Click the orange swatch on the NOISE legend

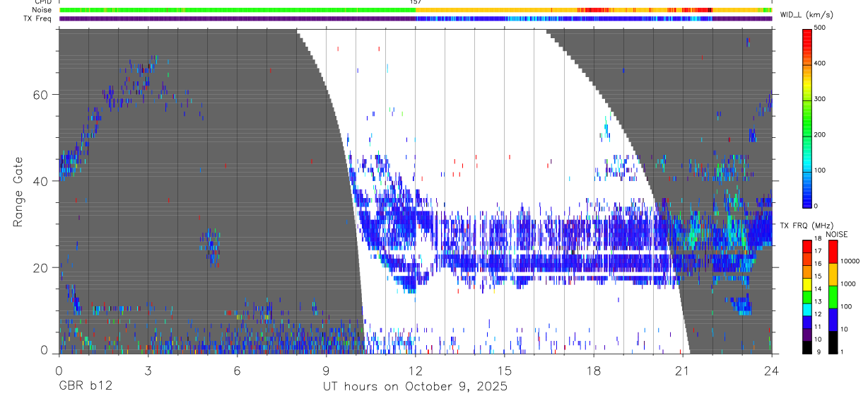(832, 274)
